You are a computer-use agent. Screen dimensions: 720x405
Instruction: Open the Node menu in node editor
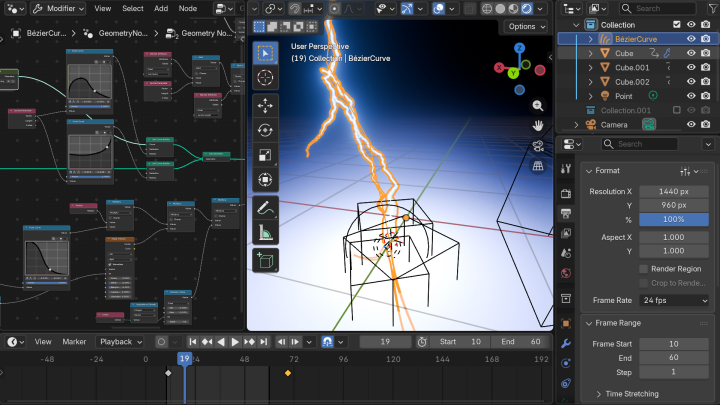[188, 7]
